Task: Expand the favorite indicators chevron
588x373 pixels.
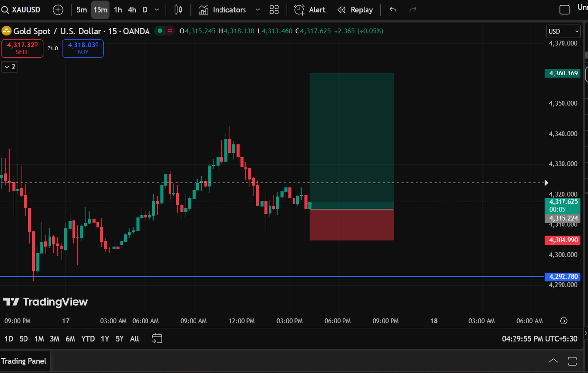Action: (x=258, y=10)
